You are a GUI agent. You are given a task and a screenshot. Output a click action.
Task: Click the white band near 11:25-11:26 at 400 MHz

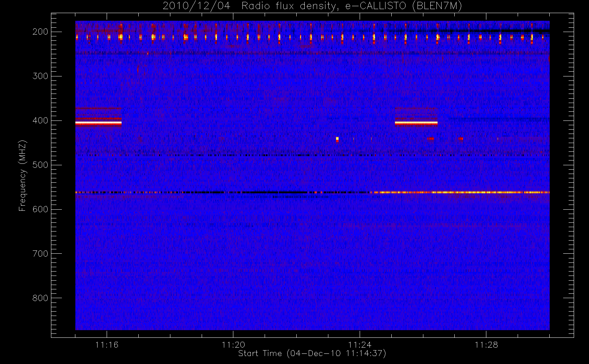click(416, 123)
